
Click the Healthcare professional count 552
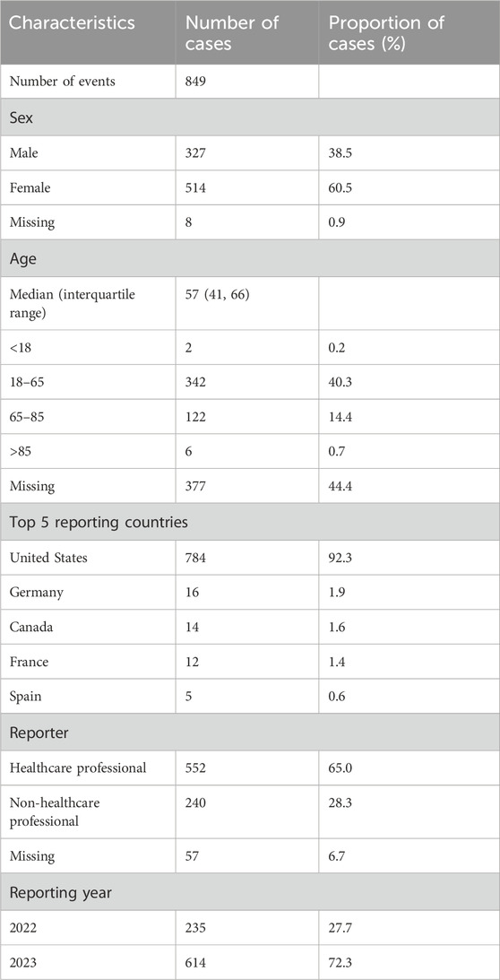point(197,767)
